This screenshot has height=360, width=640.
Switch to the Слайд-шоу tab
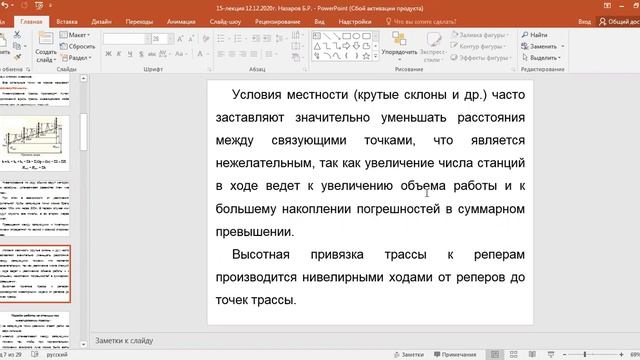225,22
